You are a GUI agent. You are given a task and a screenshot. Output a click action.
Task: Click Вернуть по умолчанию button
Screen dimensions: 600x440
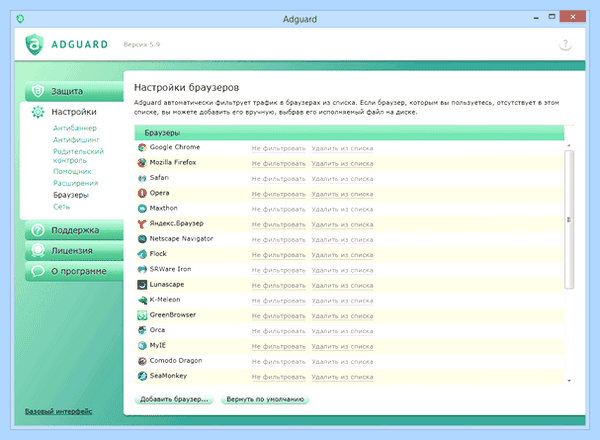(265, 399)
